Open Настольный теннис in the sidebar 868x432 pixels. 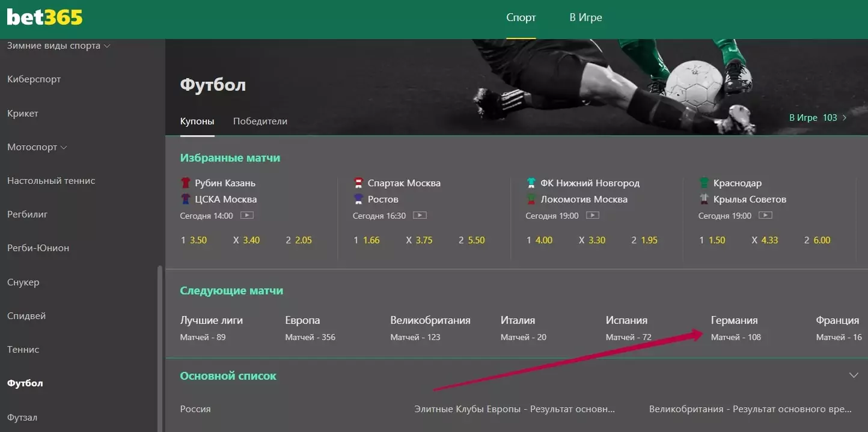[51, 181]
